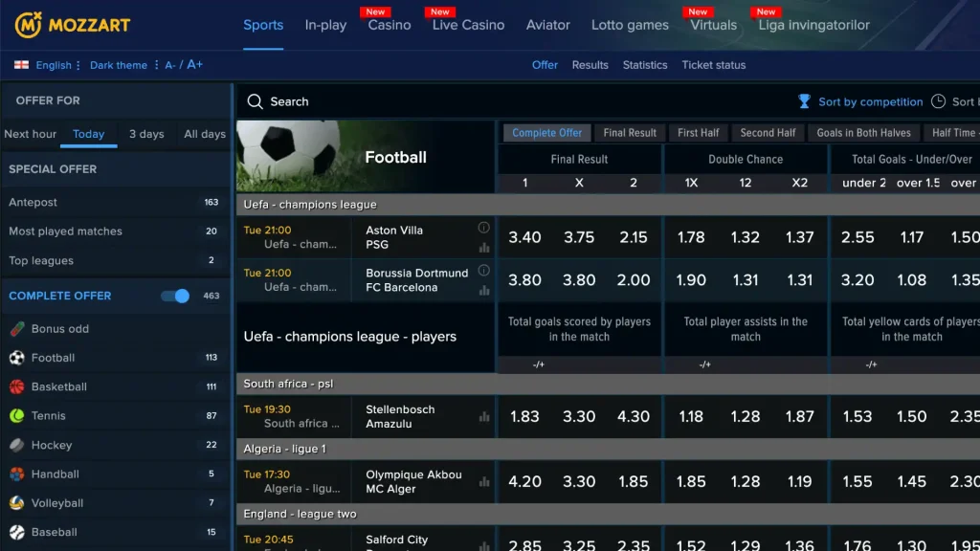Open the In-play main tab
980x551 pixels.
(325, 25)
